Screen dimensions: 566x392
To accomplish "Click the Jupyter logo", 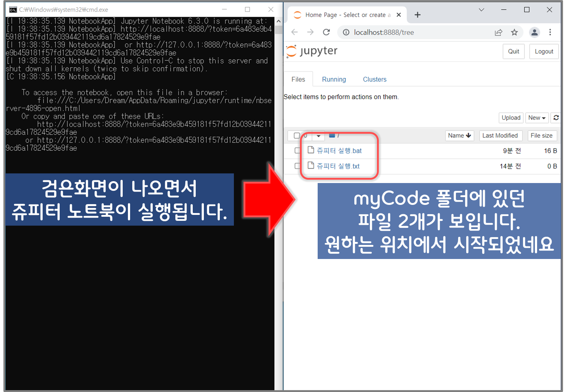I will tap(312, 51).
